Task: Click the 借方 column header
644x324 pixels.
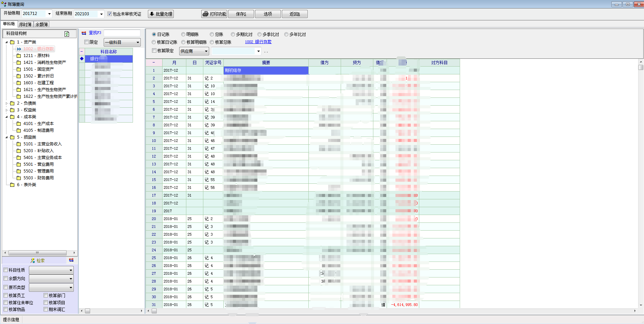Action: click(x=325, y=62)
